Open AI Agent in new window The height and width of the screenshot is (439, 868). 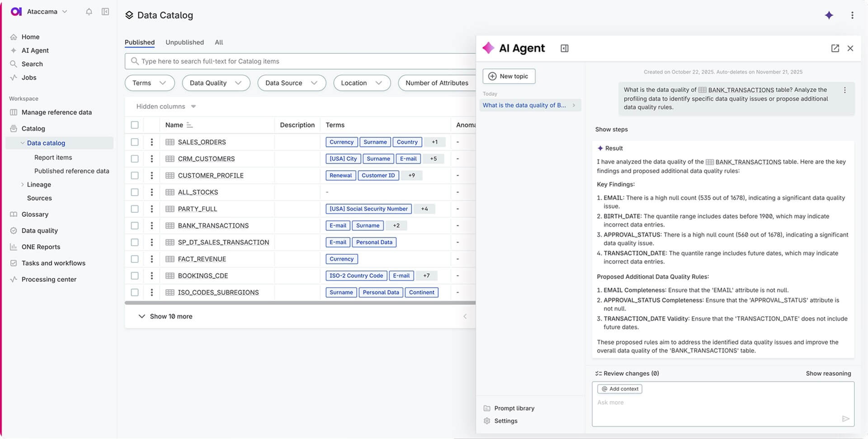pos(835,48)
